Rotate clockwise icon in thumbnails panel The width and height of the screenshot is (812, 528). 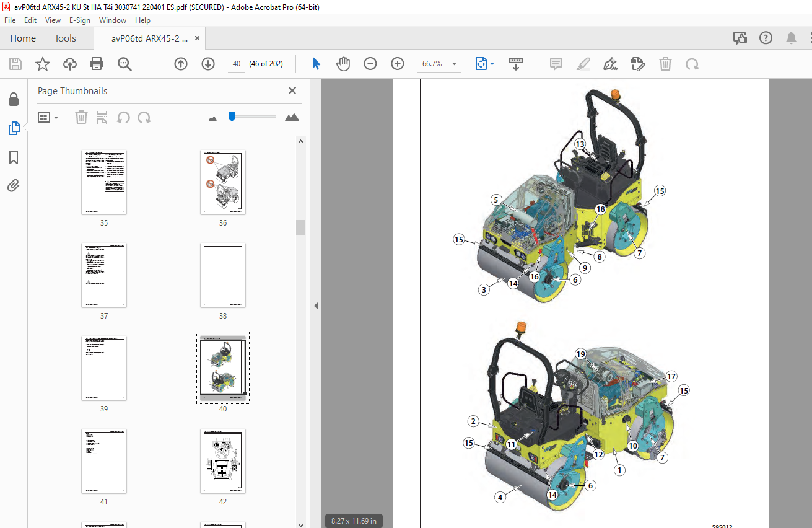[144, 117]
